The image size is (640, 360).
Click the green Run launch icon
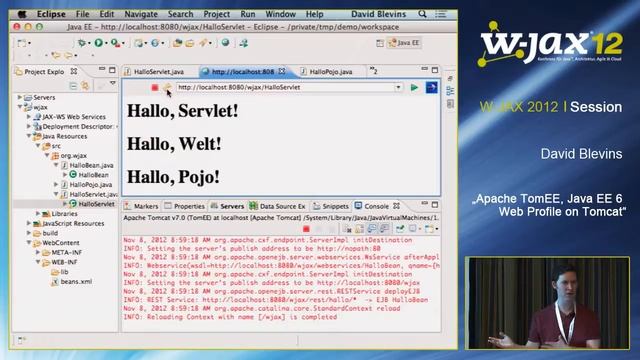(98, 42)
